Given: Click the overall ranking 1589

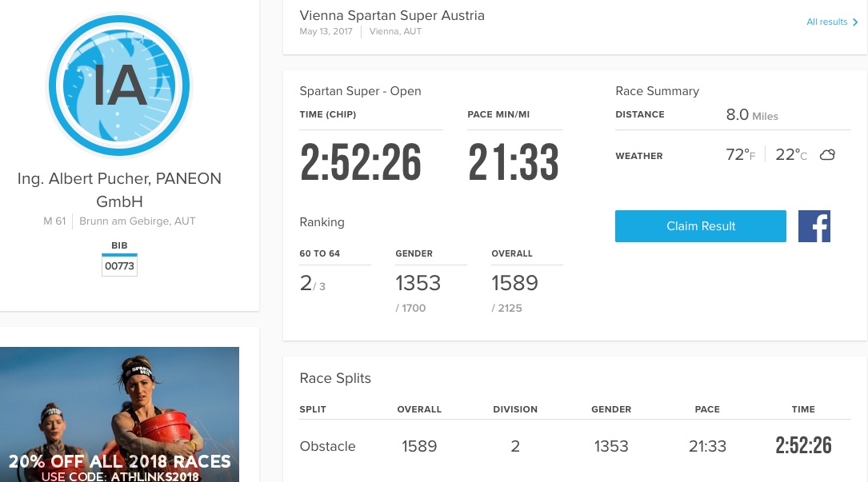Looking at the screenshot, I should [x=514, y=283].
